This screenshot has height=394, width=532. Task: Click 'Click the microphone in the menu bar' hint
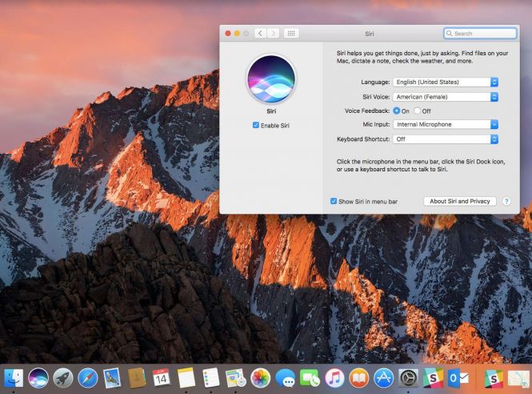[421, 166]
